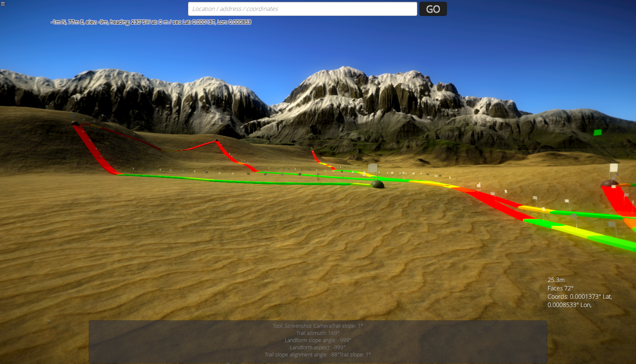The width and height of the screenshot is (636, 364).
Task: Select the green flag marker on distant hillside
Action: [x=597, y=132]
